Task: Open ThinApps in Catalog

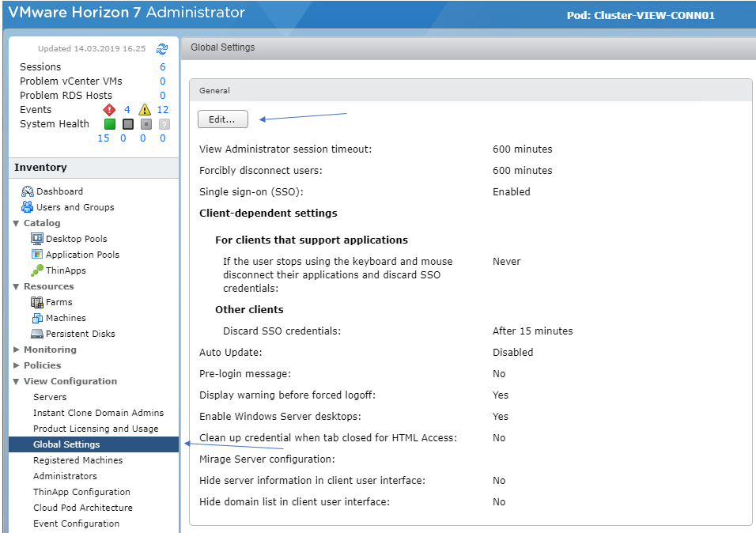Action: 65,270
